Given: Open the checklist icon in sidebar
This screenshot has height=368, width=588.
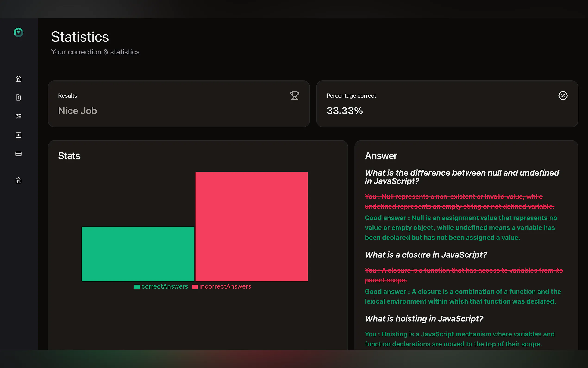Looking at the screenshot, I should tap(19, 116).
